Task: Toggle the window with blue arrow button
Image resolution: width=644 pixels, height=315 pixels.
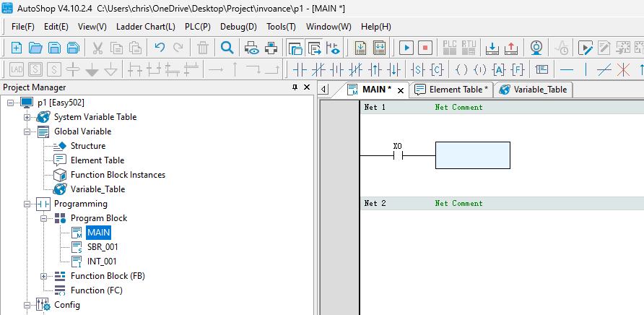Action: click(x=314, y=48)
